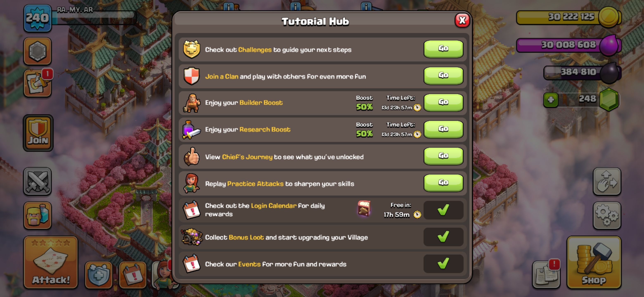Viewport: 644px width, 297px height.
Task: Select the Chief's Journey row text
Action: coord(284,157)
